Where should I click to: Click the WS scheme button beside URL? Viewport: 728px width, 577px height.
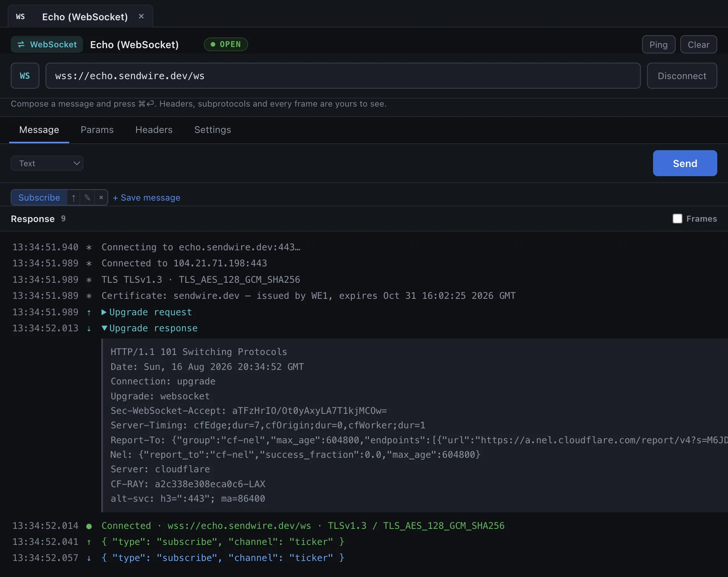(25, 76)
